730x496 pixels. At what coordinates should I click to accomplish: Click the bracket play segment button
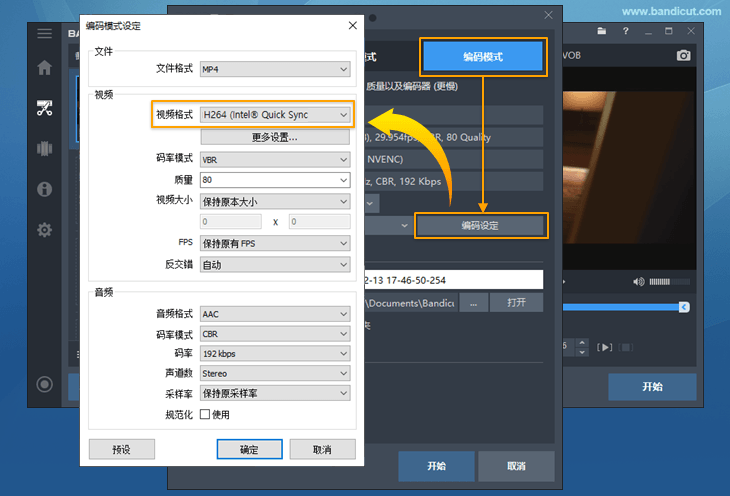(x=604, y=347)
